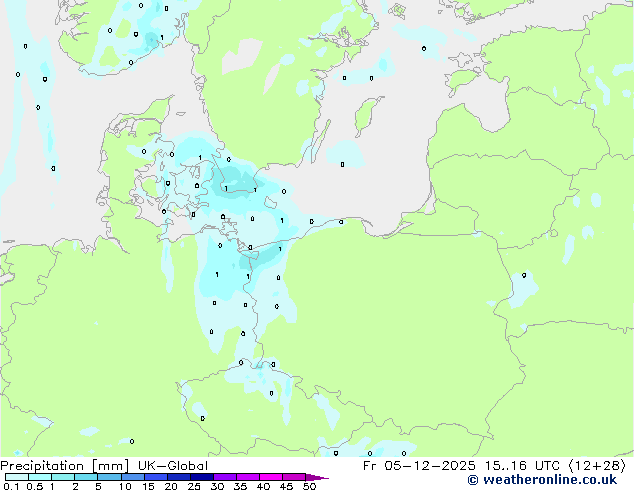
Task: Click the 'Precipitation [mm]' title text
Action: [65, 466]
